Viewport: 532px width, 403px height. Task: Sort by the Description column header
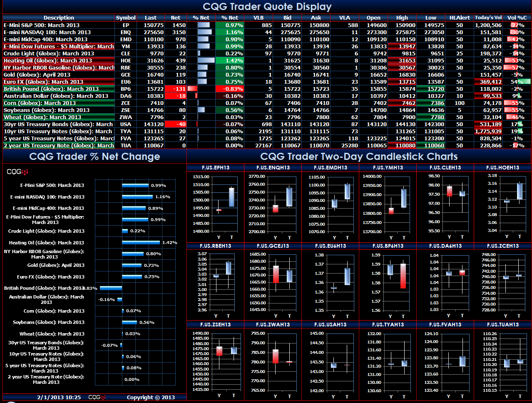click(x=59, y=17)
